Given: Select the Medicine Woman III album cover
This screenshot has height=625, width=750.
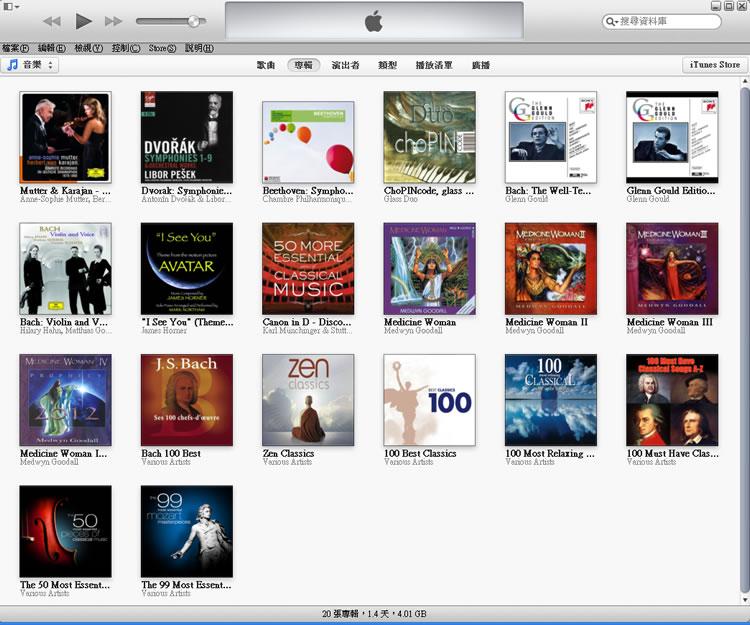Looking at the screenshot, I should tap(673, 269).
